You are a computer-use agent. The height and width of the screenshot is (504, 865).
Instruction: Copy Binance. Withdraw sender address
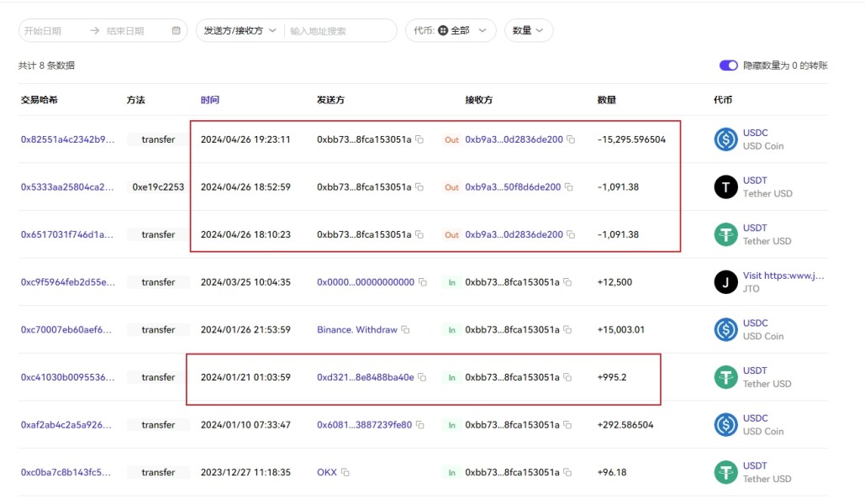[x=405, y=330]
